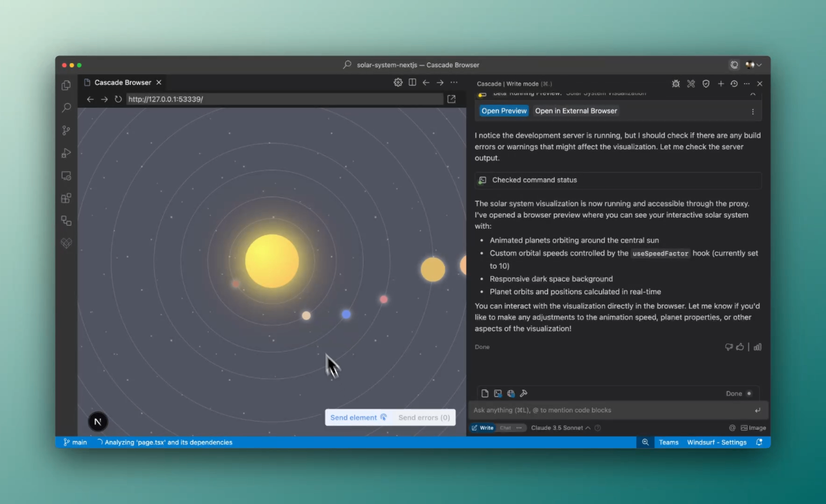Go back in the Cascade Browser preview
The image size is (826, 504).
point(90,99)
